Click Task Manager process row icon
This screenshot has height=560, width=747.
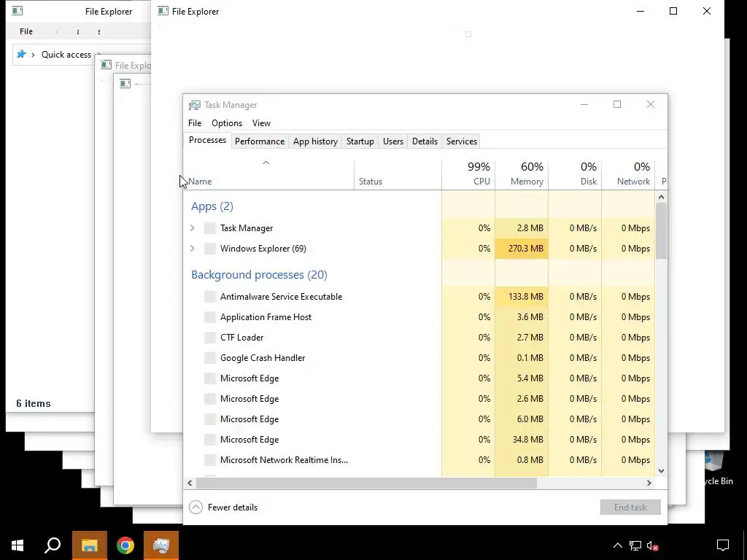coord(209,228)
